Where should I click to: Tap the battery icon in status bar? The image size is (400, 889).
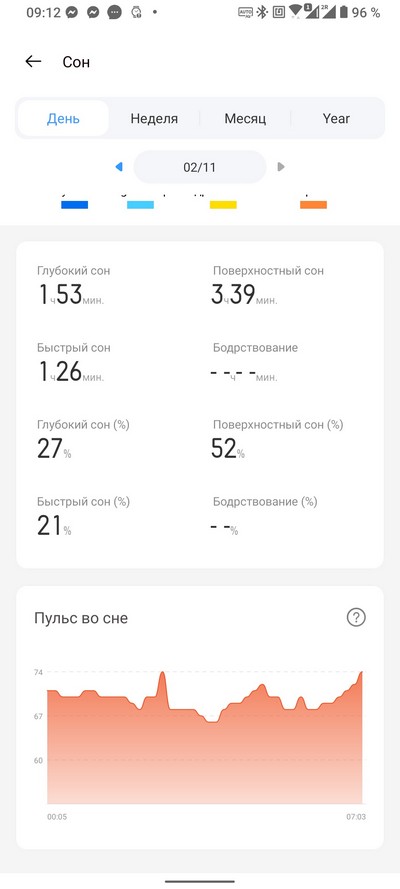click(x=343, y=12)
